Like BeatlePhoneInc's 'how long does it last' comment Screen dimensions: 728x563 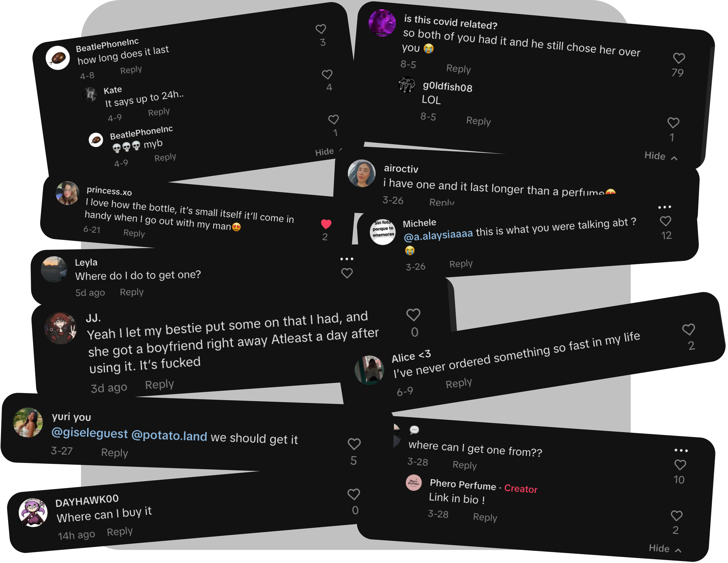point(321,29)
